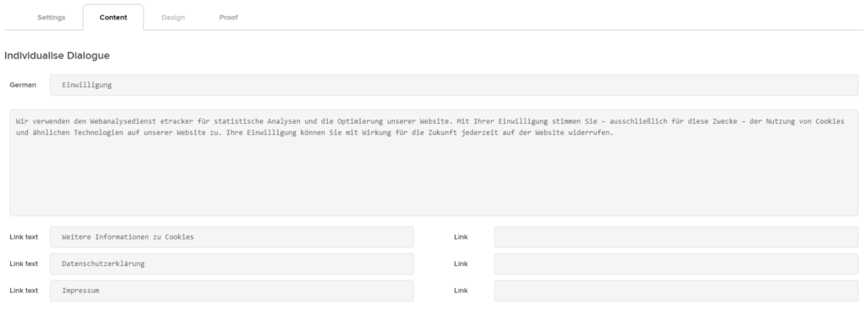Edit the Datenschutzerklärung link text field
868x311 pixels.
tap(231, 264)
